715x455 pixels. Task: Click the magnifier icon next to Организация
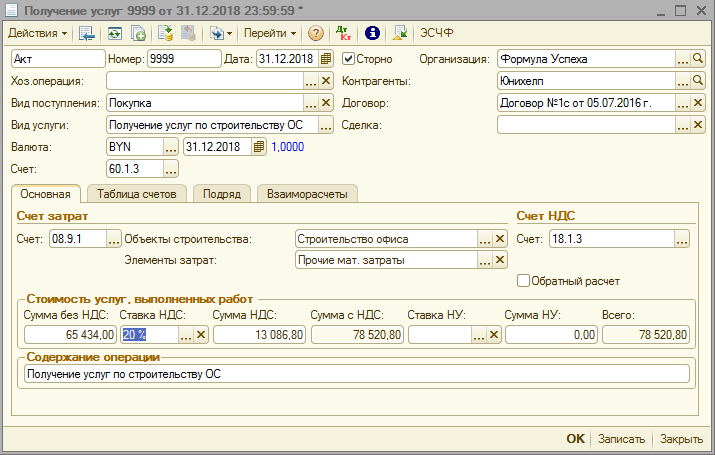coord(699,59)
